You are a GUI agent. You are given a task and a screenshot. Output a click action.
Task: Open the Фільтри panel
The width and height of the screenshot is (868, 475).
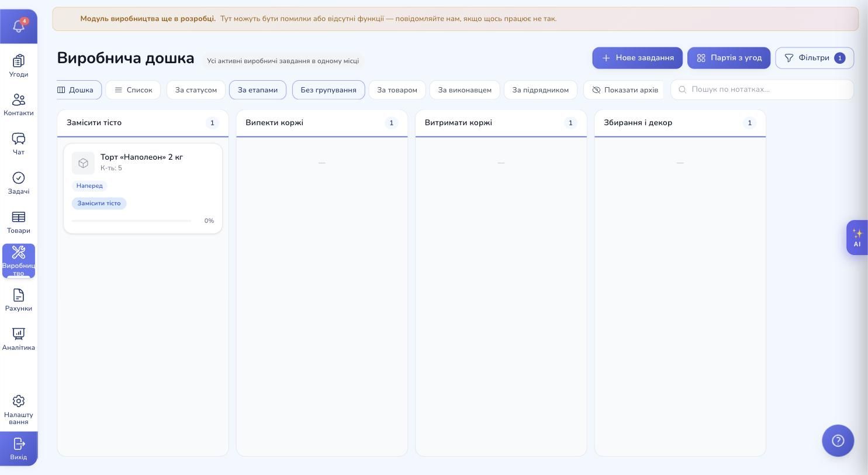(814, 58)
